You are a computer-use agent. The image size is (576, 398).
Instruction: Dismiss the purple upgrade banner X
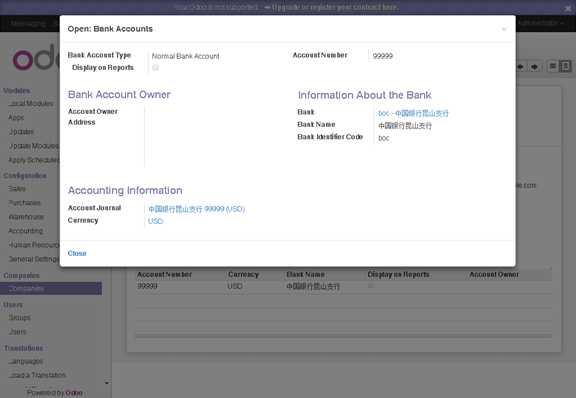(x=568, y=9)
